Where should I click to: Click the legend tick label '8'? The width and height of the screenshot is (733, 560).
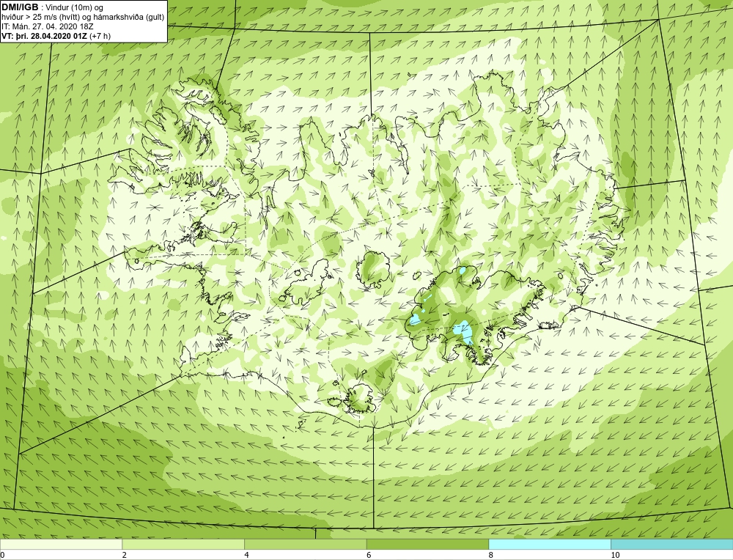coord(491,555)
